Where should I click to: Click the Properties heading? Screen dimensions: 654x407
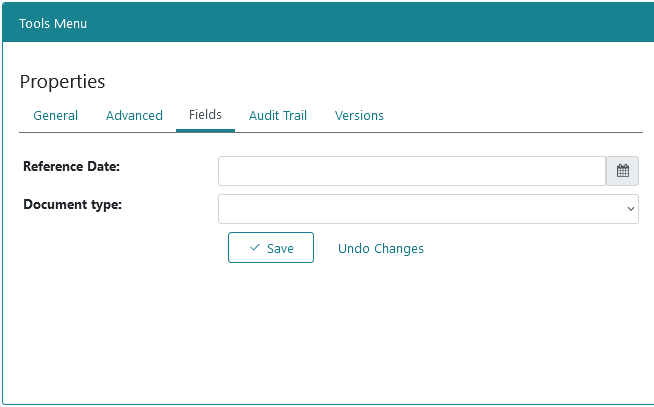point(63,82)
